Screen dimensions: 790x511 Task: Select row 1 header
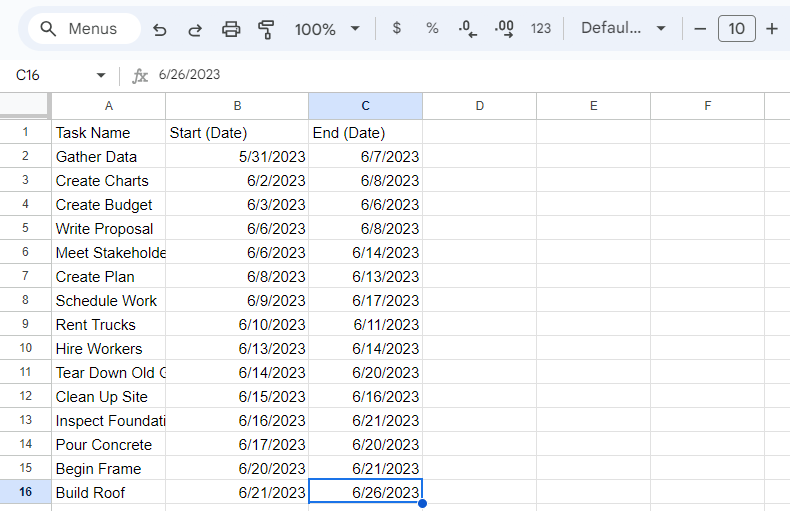(x=25, y=132)
